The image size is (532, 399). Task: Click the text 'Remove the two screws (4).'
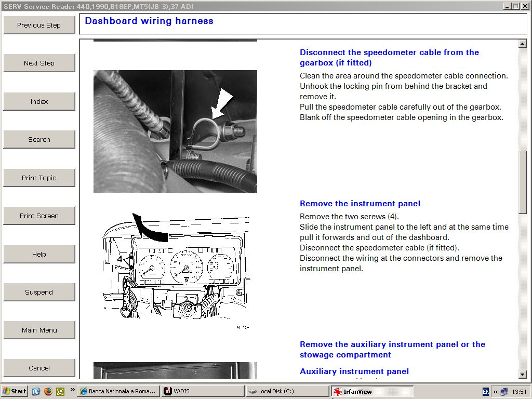click(349, 217)
